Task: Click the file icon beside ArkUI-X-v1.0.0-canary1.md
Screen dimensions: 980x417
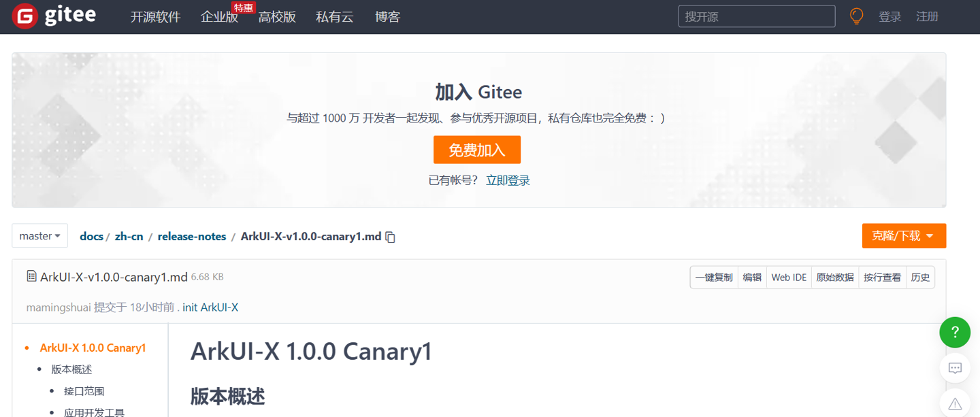Action: tap(31, 276)
